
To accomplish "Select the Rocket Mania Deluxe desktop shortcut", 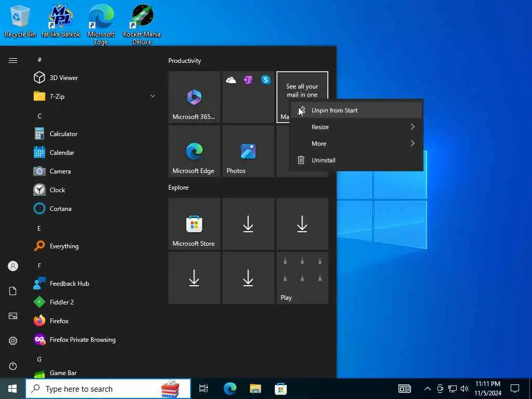I will pyautogui.click(x=142, y=24).
